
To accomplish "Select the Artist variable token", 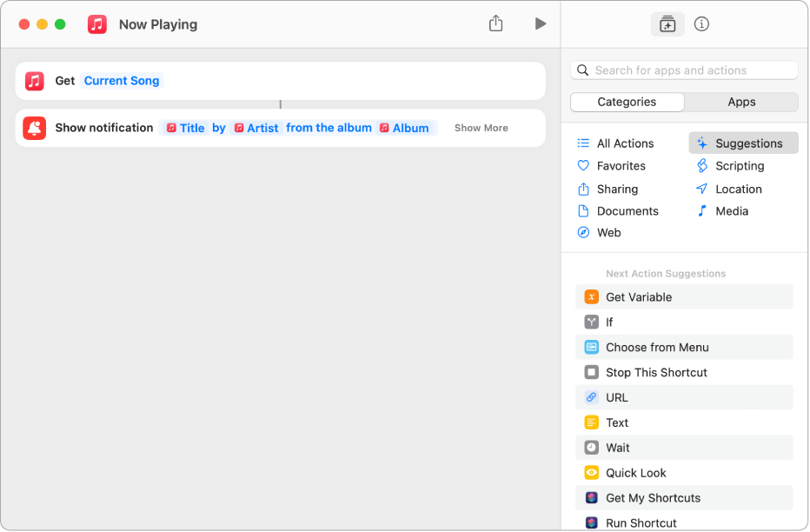I will [x=257, y=128].
